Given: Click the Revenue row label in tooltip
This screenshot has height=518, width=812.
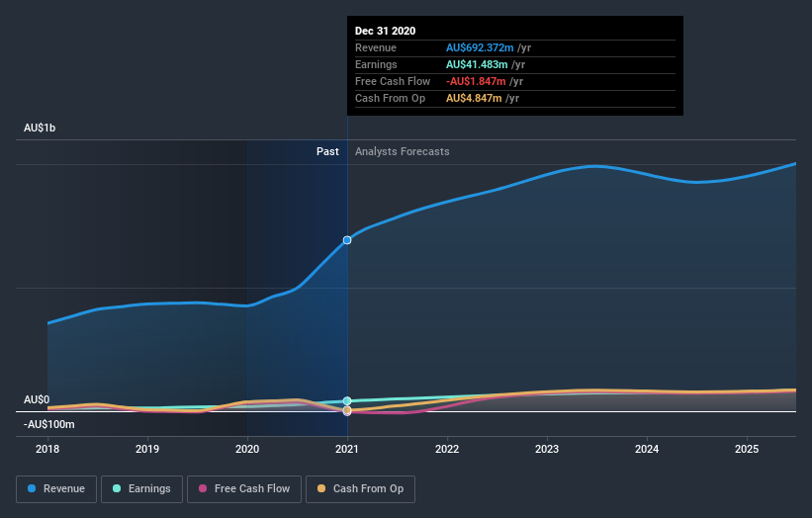Looking at the screenshot, I should point(376,47).
